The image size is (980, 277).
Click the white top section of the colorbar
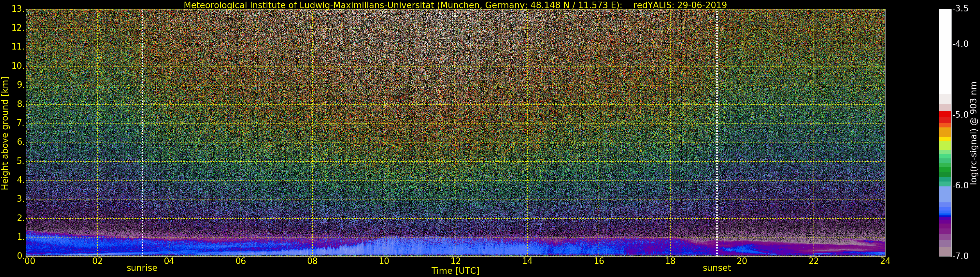coord(945,51)
